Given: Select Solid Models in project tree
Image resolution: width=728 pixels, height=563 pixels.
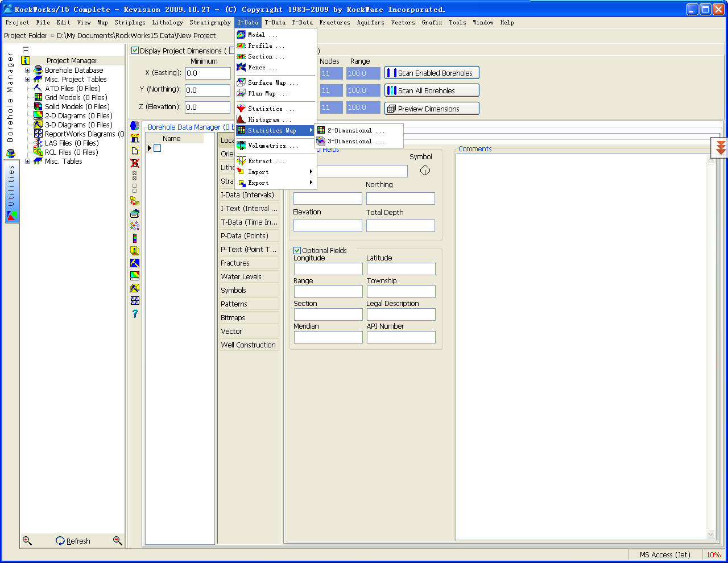Looking at the screenshot, I should tap(77, 106).
